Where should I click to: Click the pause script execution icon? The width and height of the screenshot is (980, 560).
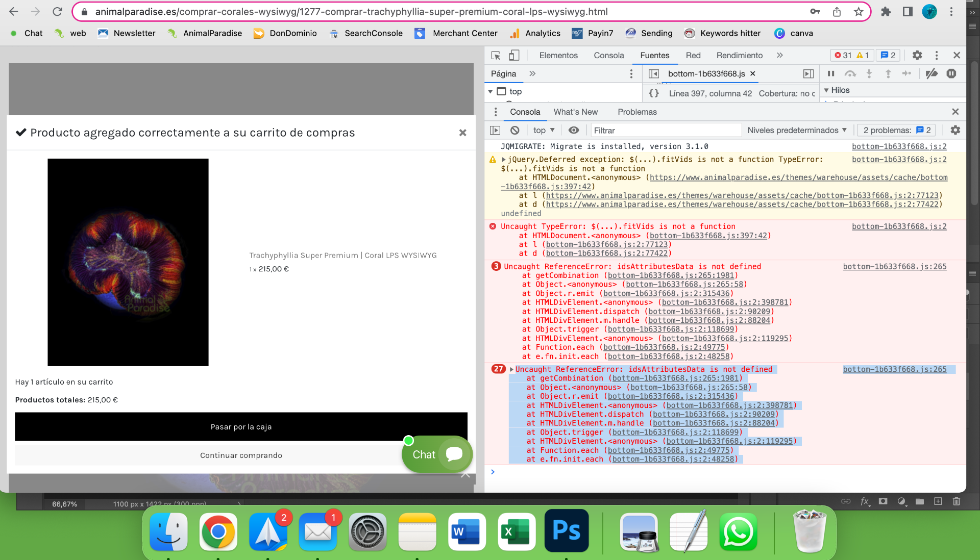831,73
